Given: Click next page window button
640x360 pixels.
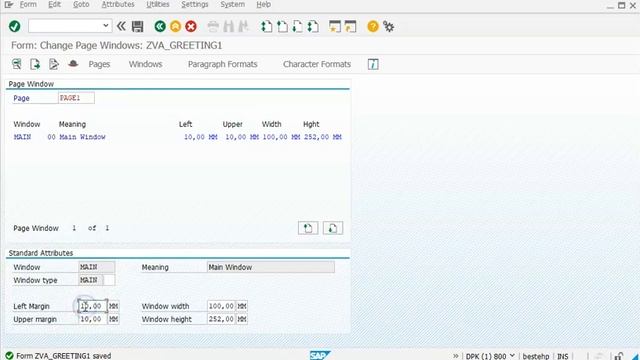Looking at the screenshot, I should pos(333,228).
